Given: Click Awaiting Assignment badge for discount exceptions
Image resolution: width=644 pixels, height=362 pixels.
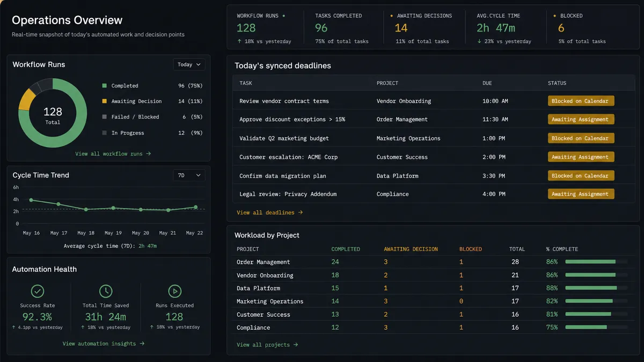Looking at the screenshot, I should coord(581,120).
